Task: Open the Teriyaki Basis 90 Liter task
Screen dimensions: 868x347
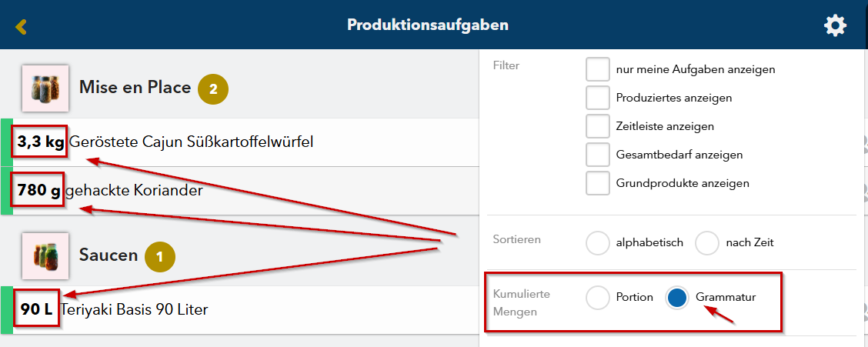Action: 134,310
